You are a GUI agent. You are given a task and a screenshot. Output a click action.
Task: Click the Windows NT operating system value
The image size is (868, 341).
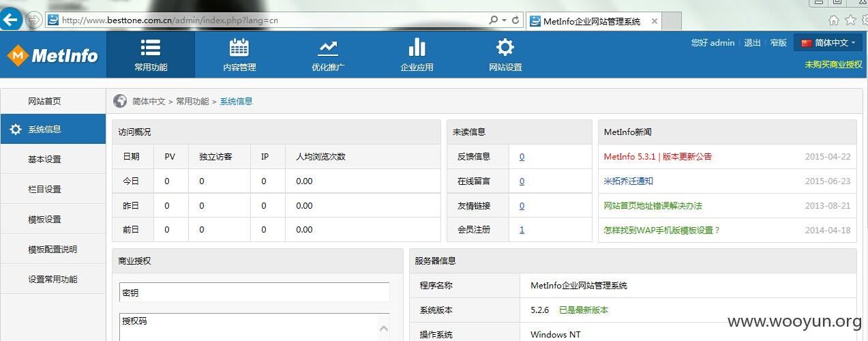tap(556, 334)
